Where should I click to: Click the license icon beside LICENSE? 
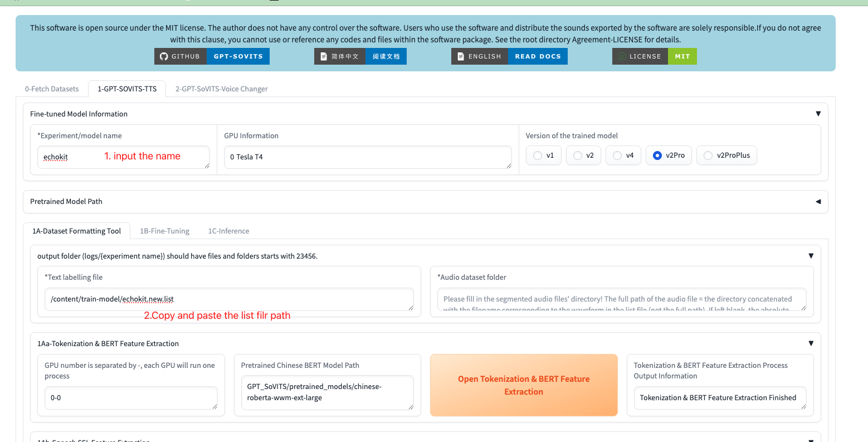(x=622, y=56)
